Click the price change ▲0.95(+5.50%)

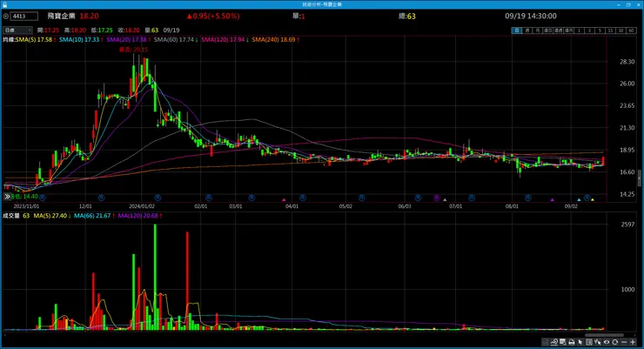click(213, 16)
